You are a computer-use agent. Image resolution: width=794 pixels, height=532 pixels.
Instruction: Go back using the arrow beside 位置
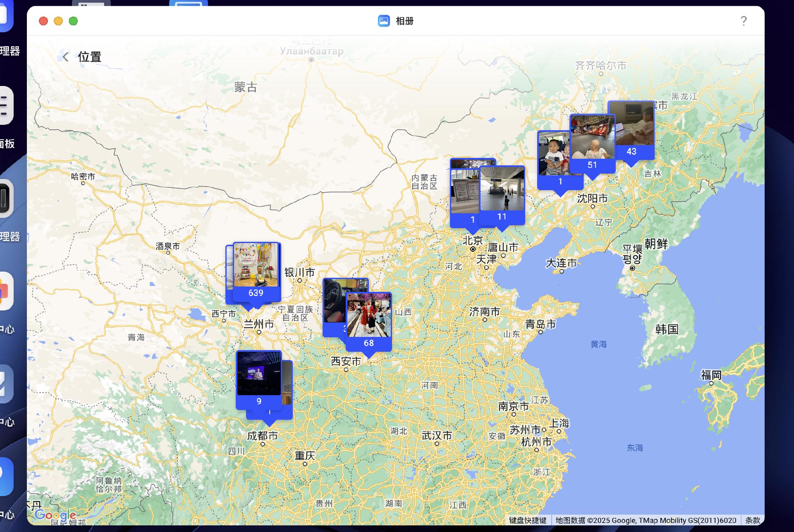click(65, 57)
